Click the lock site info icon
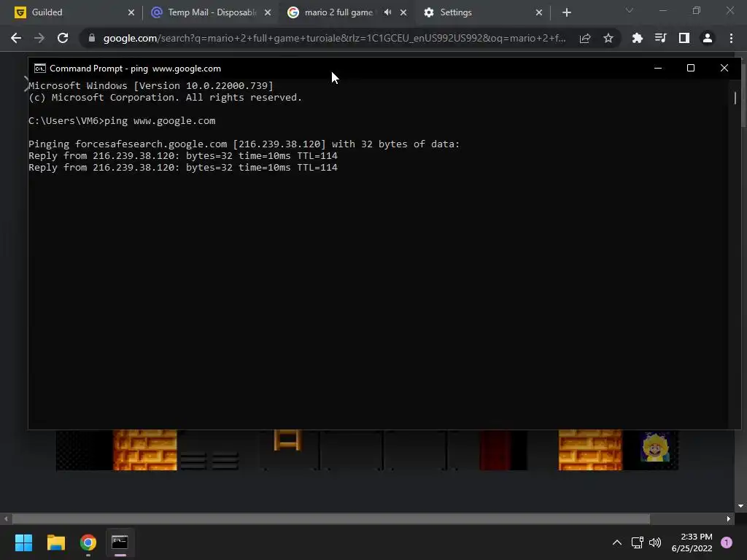 [x=91, y=38]
